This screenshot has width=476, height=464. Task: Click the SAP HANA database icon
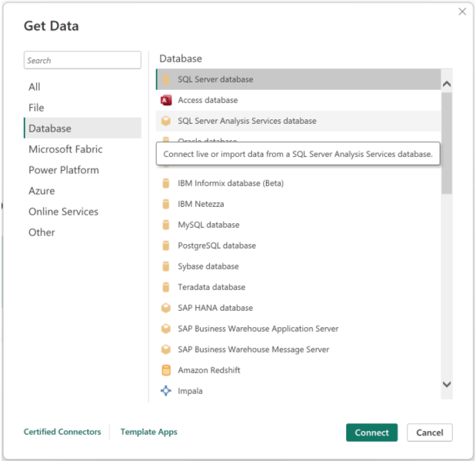(x=165, y=308)
